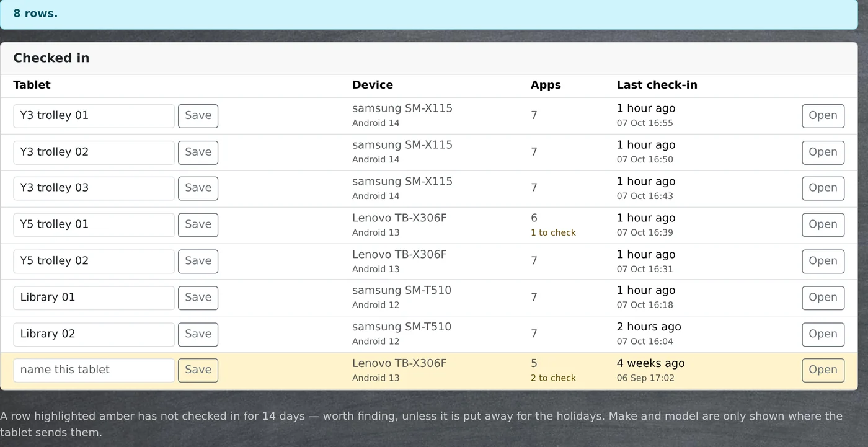Click the Y5 trolley 01 name field

(94, 225)
